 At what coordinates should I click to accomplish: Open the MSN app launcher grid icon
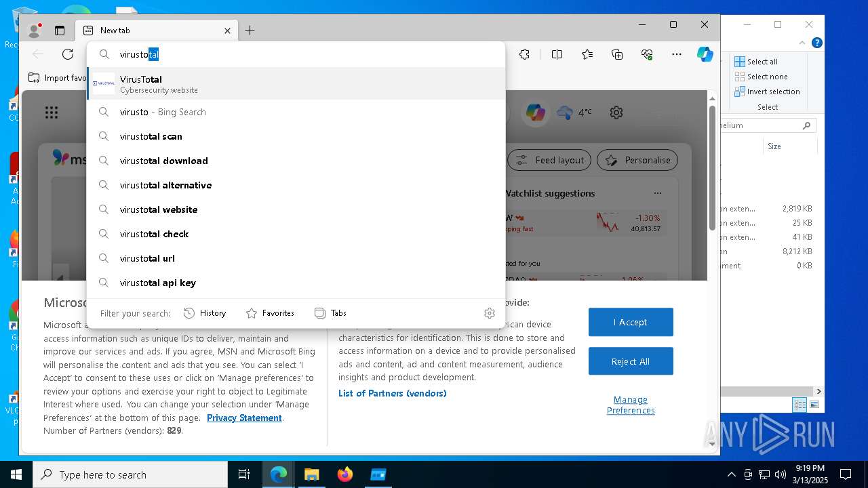(52, 113)
